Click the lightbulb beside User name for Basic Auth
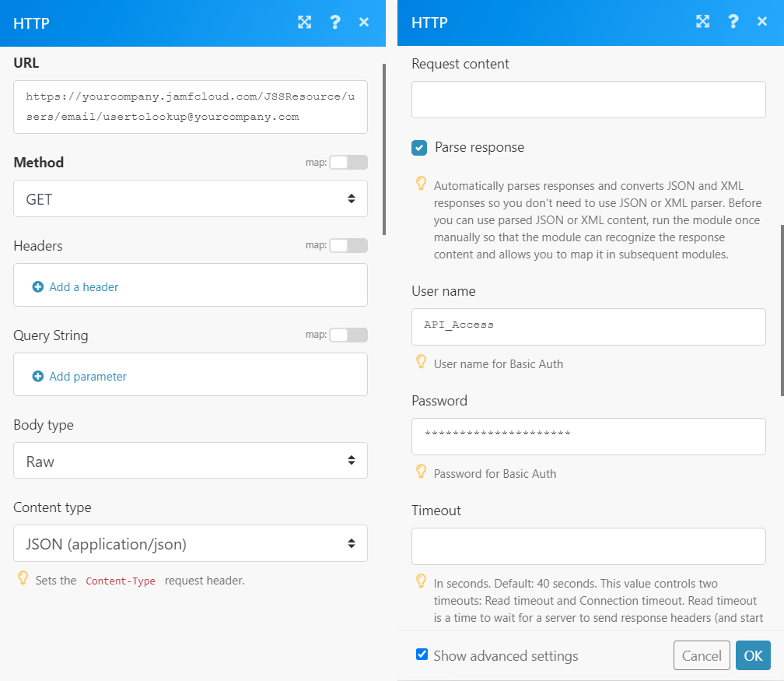Screen dimensions: 784x681 [421, 362]
